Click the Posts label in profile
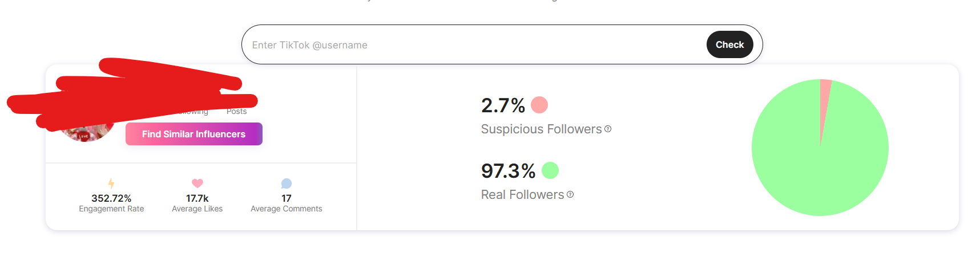The height and width of the screenshot is (257, 980). coord(236,111)
